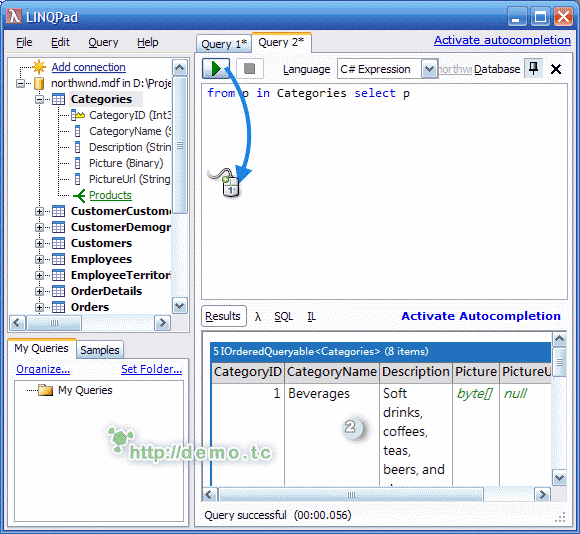This screenshot has width=580, height=534.
Task: Click schema tree horizontal scroll right arrow
Action: click(162, 323)
